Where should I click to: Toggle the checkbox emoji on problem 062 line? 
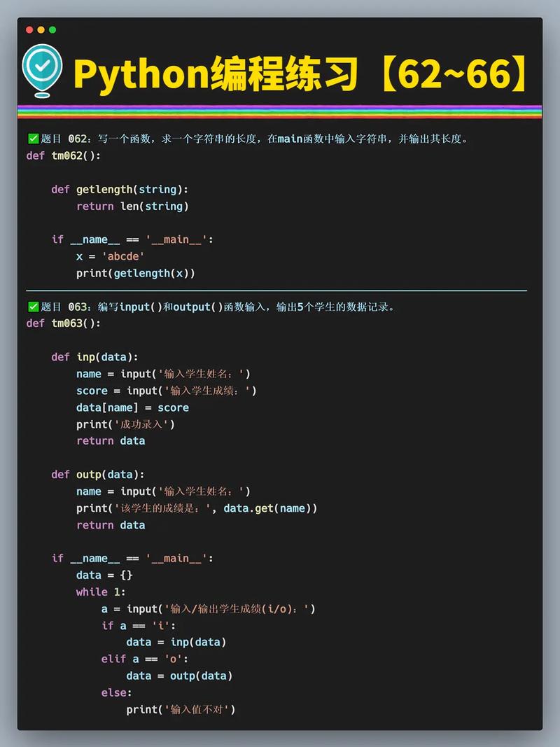[x=33, y=137]
